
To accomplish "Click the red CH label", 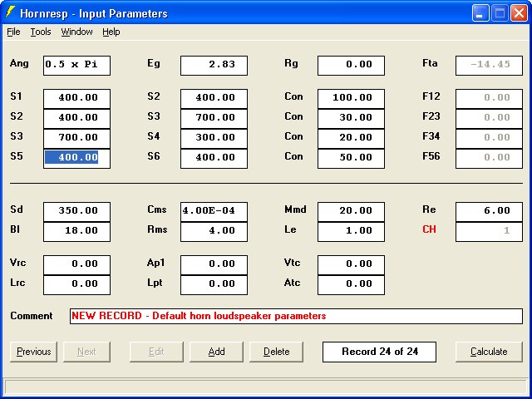I will click(429, 229).
